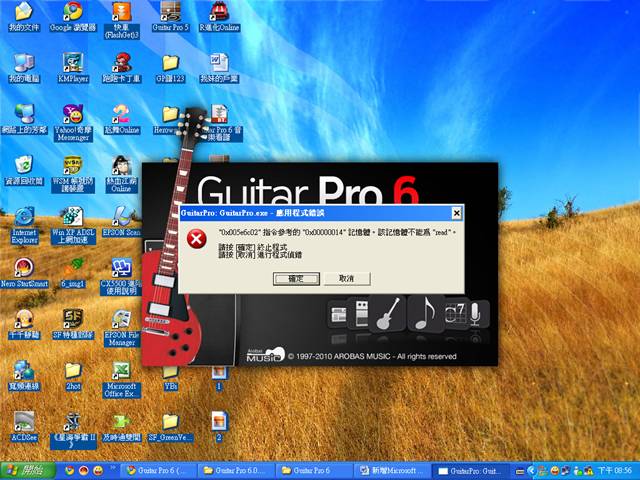
Task: Open the 熱血江湖 Online shortcut
Action: click(x=122, y=175)
